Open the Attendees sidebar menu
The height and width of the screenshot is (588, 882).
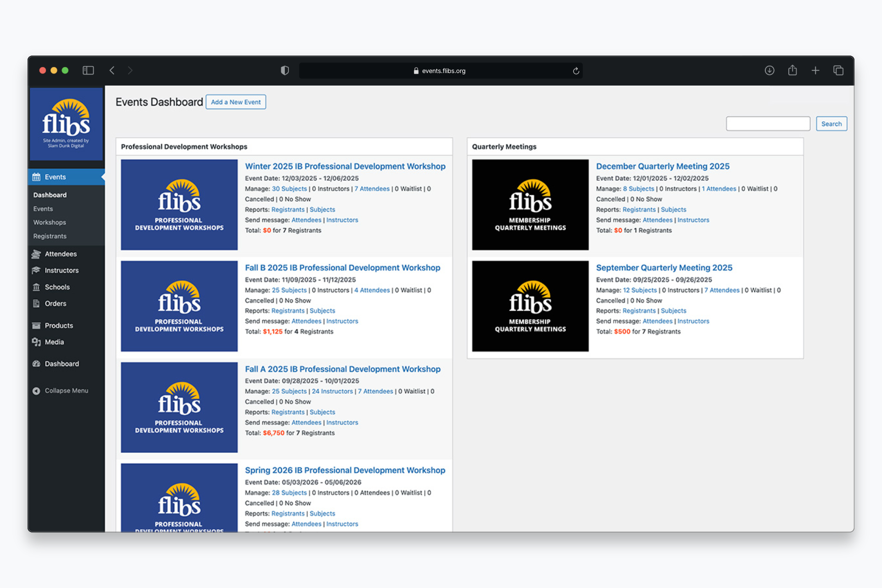coord(61,254)
